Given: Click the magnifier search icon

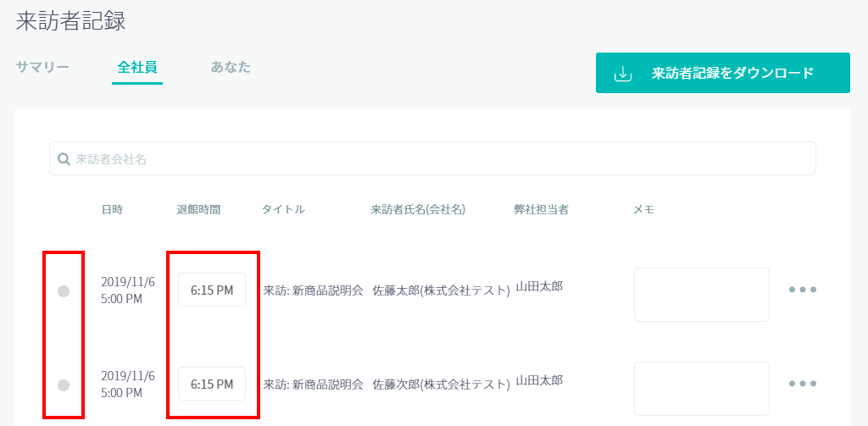Looking at the screenshot, I should [x=64, y=159].
